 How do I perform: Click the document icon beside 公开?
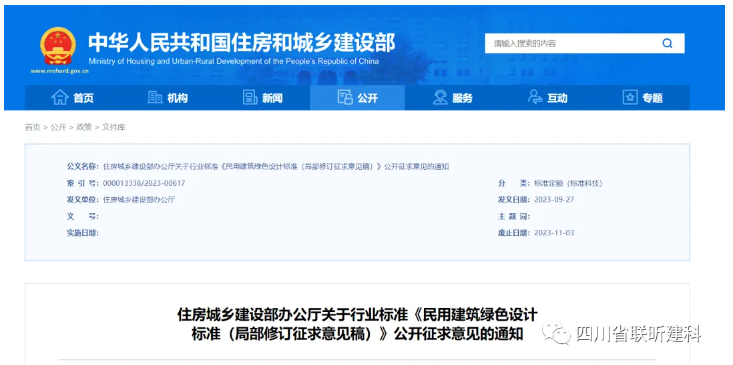(345, 97)
